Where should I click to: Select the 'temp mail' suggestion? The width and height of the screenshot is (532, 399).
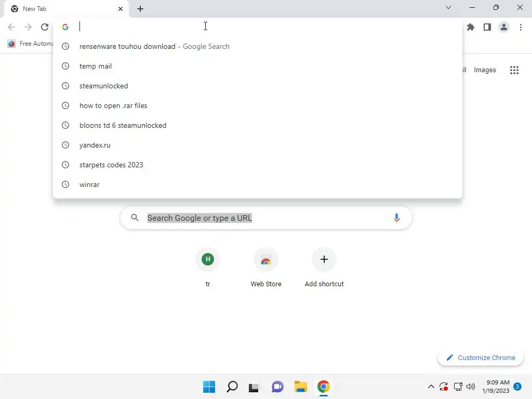(x=258, y=66)
